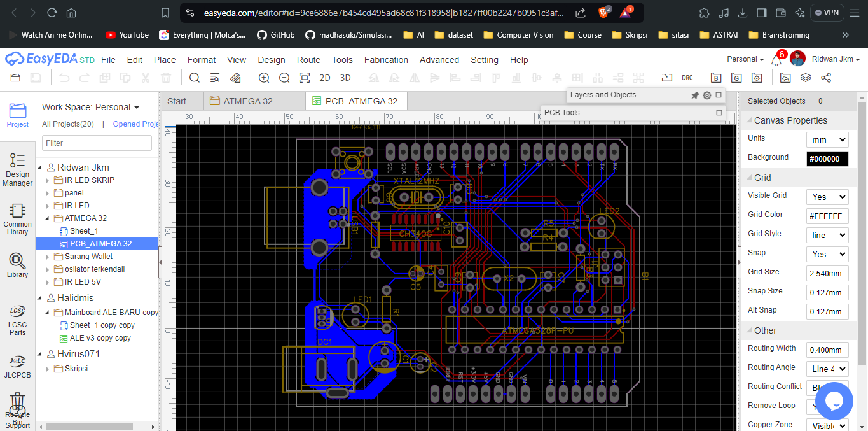This screenshot has width=868, height=431.
Task: Open the Grid Style dropdown
Action: point(827,235)
